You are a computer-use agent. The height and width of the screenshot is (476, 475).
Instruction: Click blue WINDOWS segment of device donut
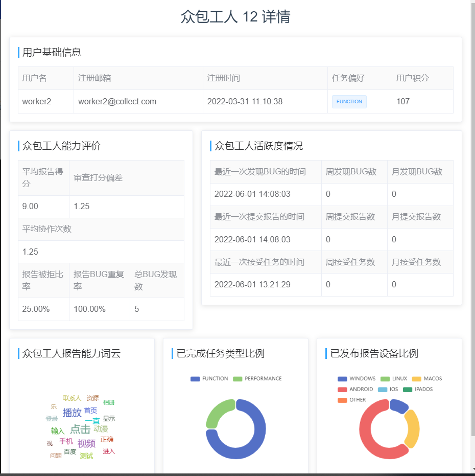pyautogui.click(x=400, y=405)
